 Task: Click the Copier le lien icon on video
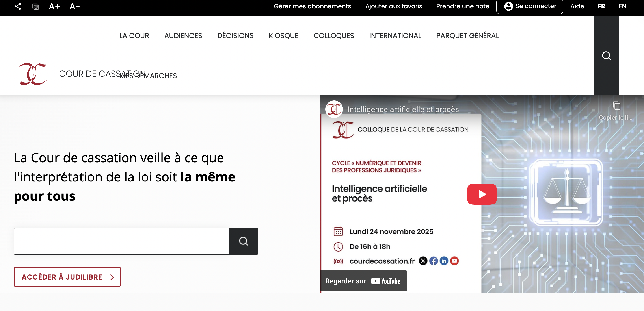616,106
